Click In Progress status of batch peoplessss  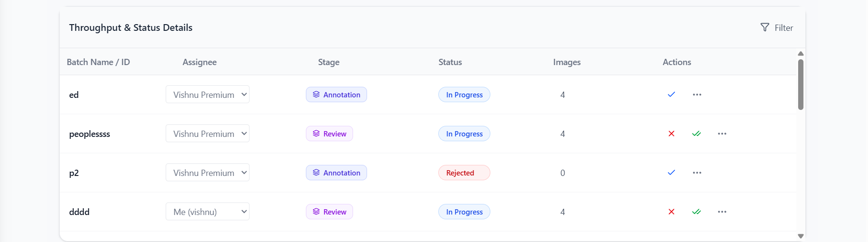coord(464,134)
